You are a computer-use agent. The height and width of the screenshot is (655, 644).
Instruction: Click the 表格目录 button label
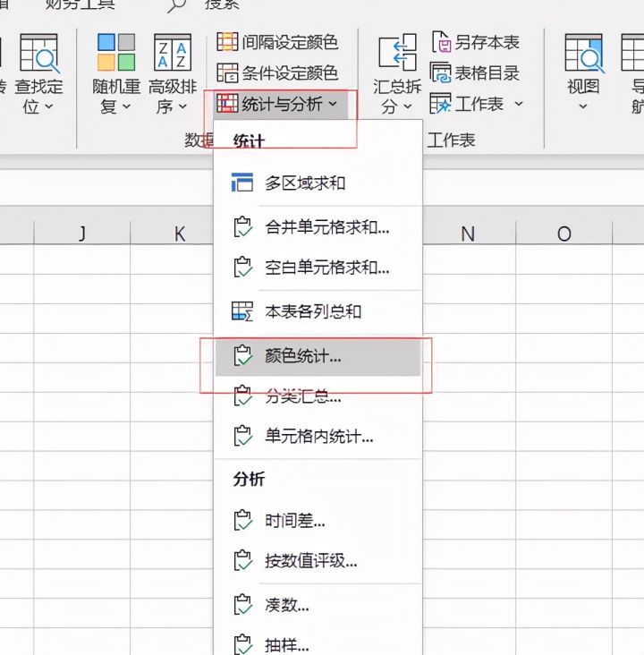click(487, 73)
